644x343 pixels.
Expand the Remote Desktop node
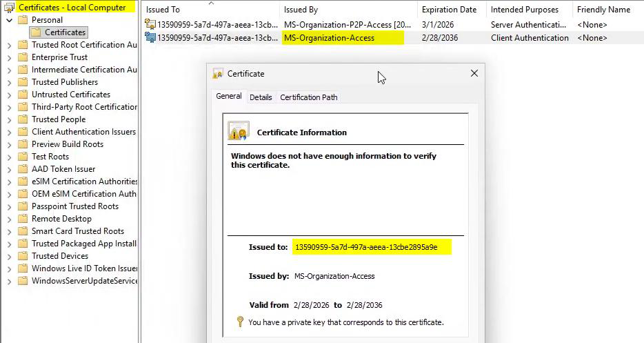(x=9, y=219)
